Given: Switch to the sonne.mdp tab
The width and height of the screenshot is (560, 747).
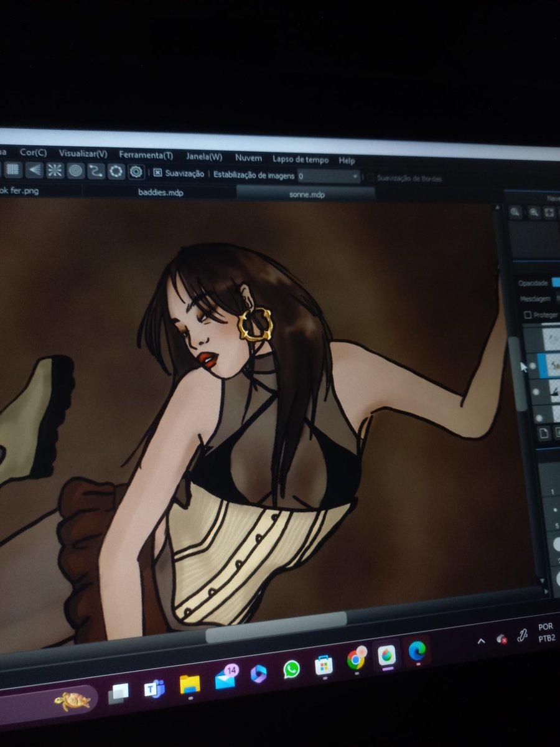Looking at the screenshot, I should pyautogui.click(x=307, y=195).
